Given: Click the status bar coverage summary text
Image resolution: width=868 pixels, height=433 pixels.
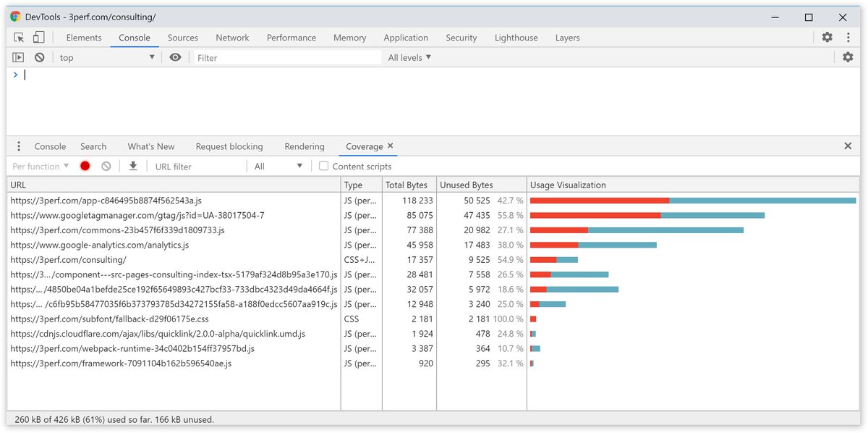Looking at the screenshot, I should (114, 419).
